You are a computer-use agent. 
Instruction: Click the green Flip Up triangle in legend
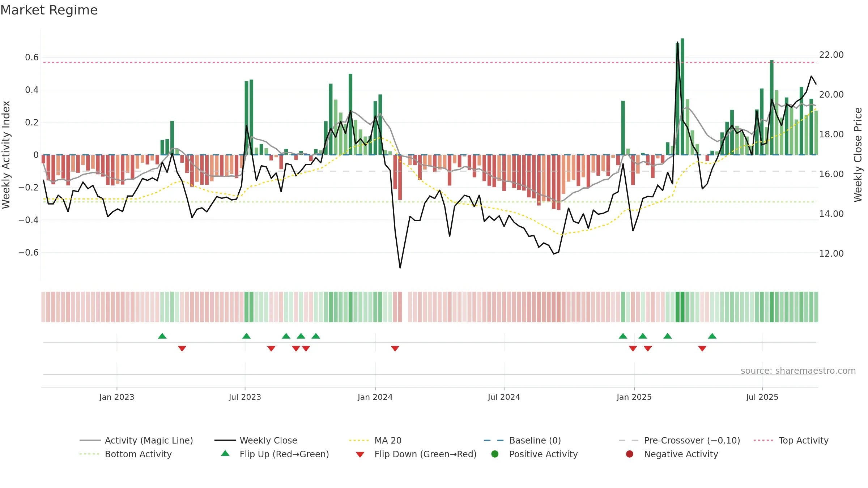[225, 453]
